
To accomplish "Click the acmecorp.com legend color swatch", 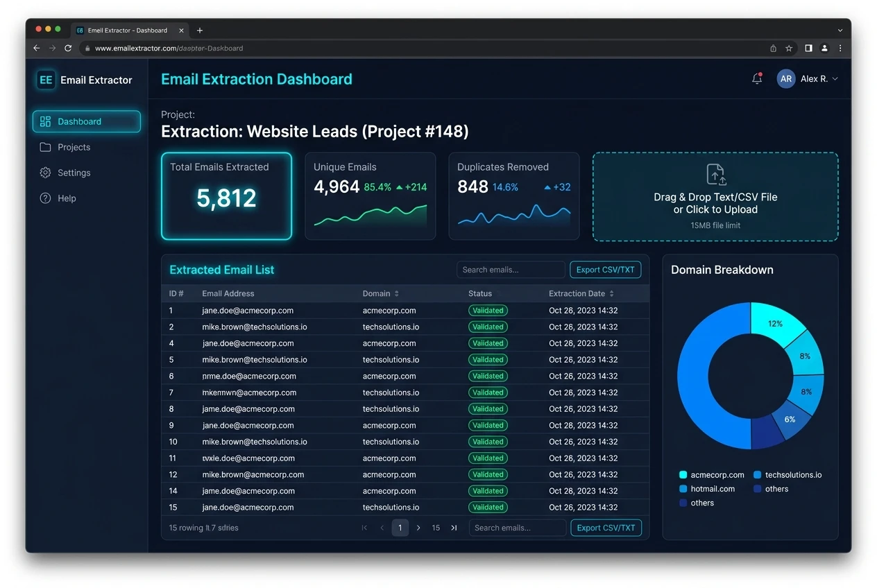I will (x=683, y=475).
